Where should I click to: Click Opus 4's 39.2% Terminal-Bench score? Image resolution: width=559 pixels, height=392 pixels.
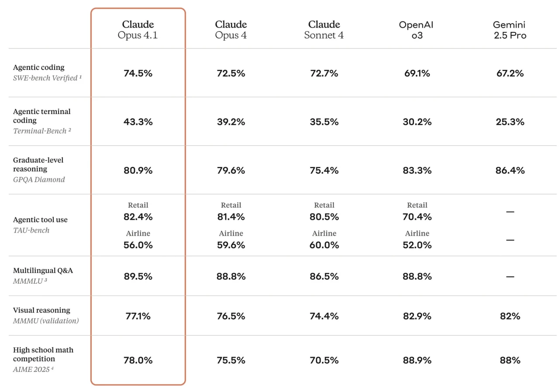coord(231,122)
